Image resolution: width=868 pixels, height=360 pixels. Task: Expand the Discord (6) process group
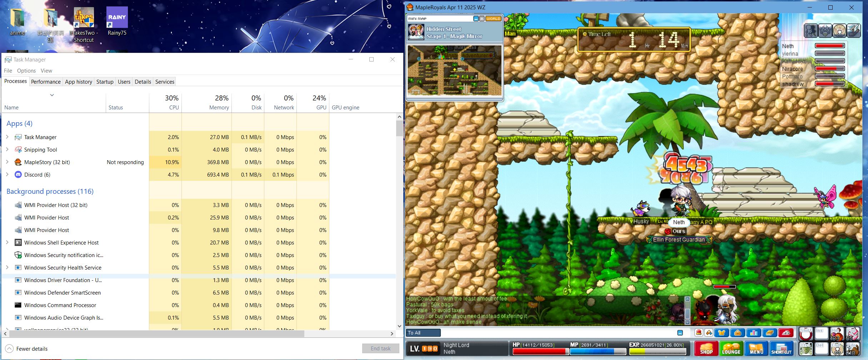[7, 175]
